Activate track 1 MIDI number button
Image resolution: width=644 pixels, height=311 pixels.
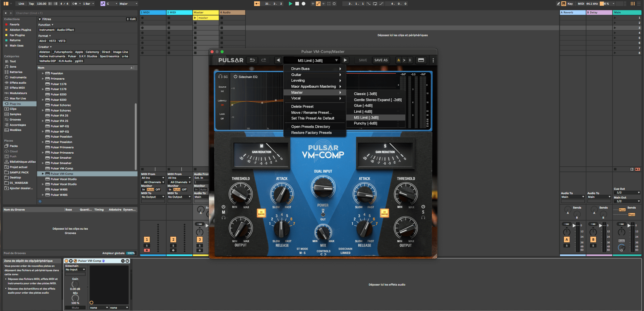[147, 239]
